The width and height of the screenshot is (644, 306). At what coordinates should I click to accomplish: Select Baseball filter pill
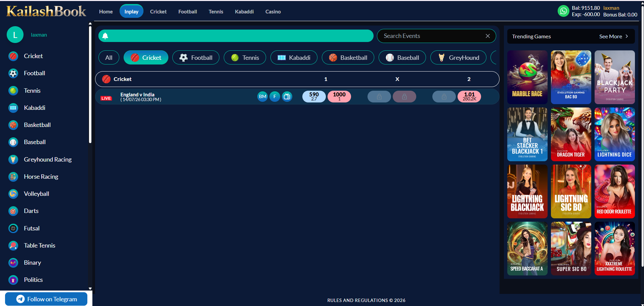402,57
